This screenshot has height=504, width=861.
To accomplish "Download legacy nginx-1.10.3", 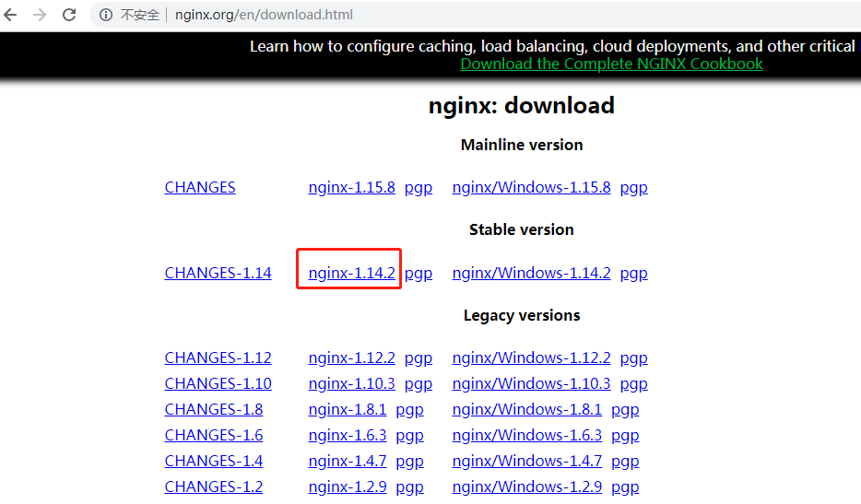I will 351,384.
